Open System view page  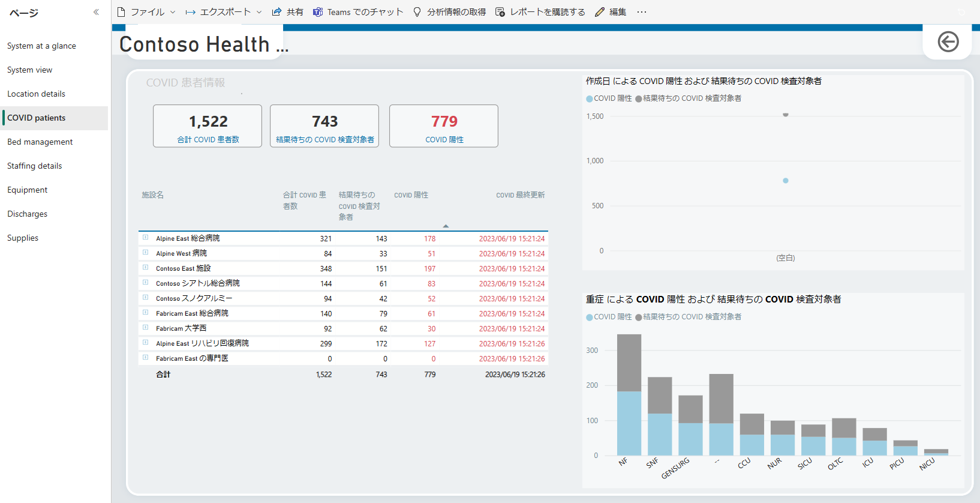54,70
